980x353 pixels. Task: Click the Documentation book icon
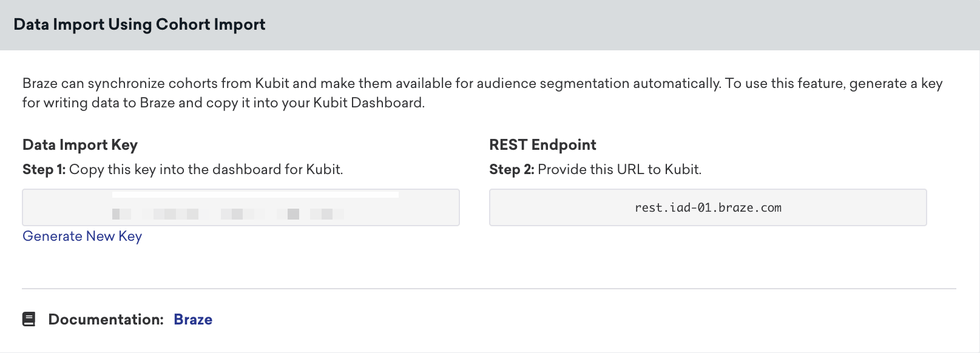click(x=29, y=320)
